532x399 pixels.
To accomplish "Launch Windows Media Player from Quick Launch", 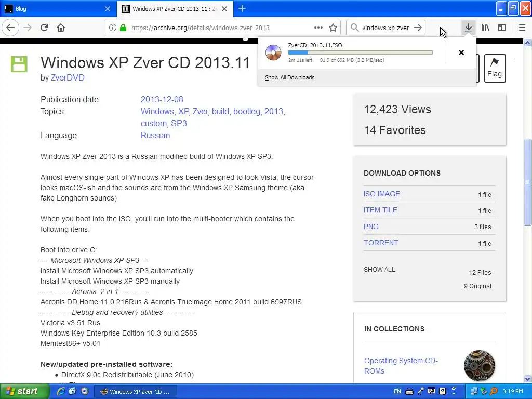I will click(x=85, y=391).
